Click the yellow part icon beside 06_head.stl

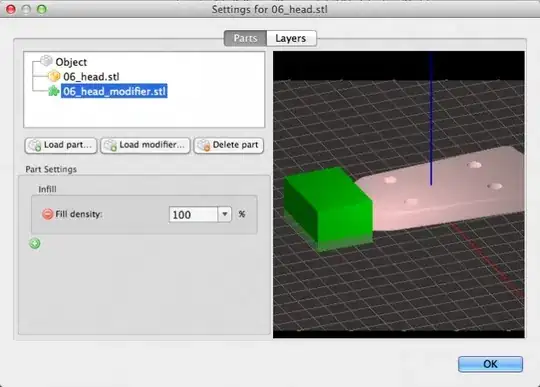click(x=54, y=76)
